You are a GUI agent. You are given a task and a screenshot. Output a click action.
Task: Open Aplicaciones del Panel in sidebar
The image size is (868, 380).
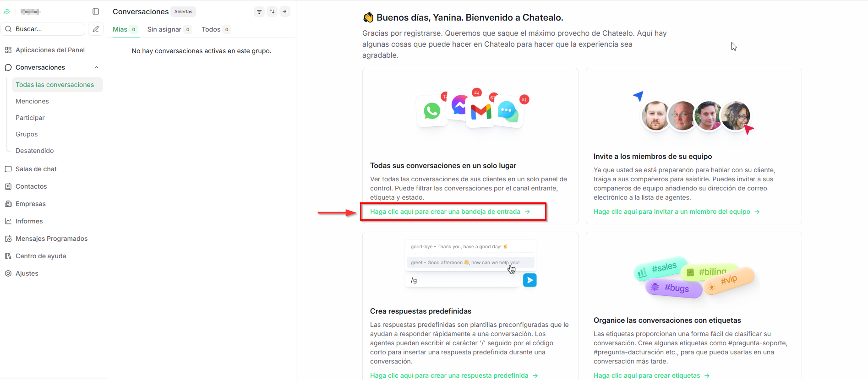50,50
